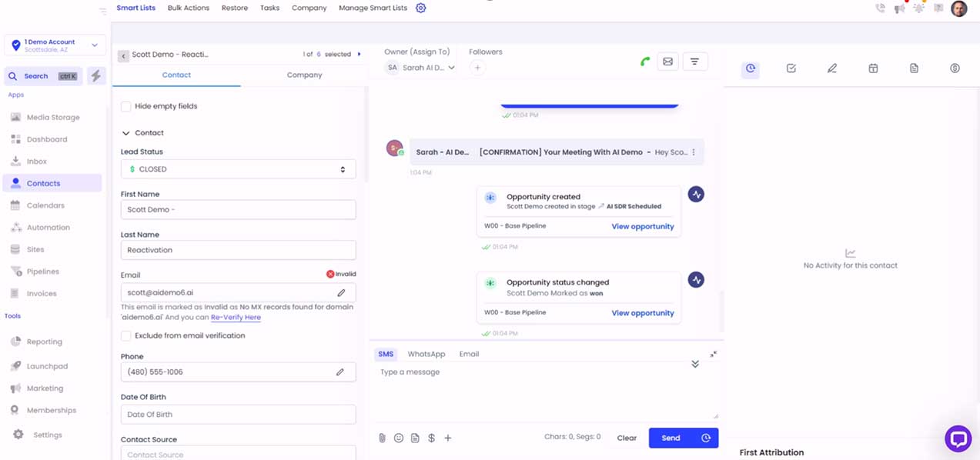Open the email compose envelope icon

click(668, 61)
